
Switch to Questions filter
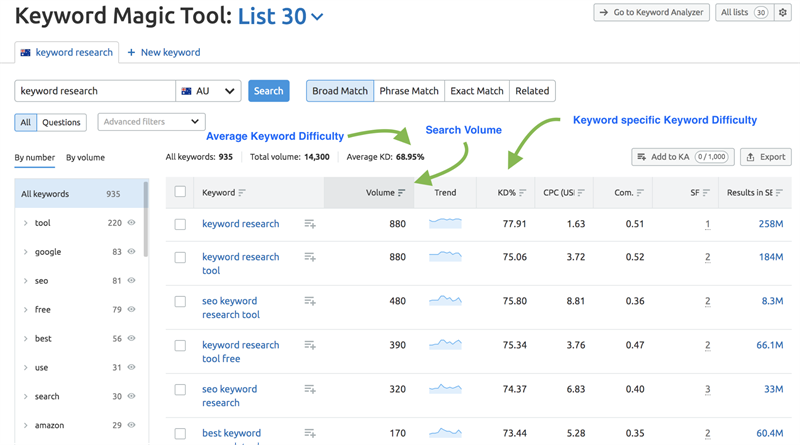[x=61, y=122]
